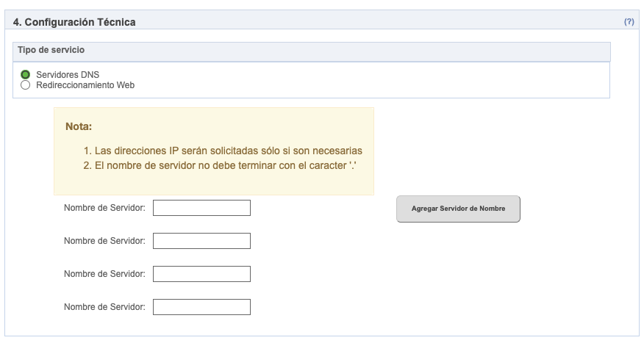The image size is (644, 343).
Task: Click the last Nombre de Servidor label
Action: coord(104,307)
